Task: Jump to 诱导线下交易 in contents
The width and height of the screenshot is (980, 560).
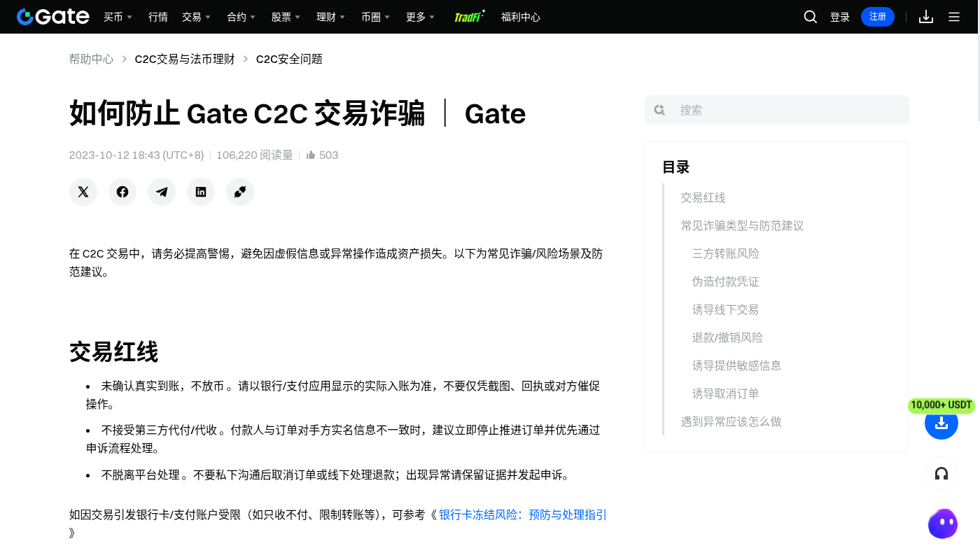Action: coord(725,309)
